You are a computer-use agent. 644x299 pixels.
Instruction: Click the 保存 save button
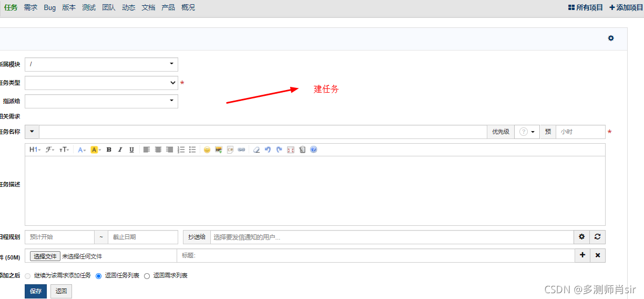pos(36,291)
